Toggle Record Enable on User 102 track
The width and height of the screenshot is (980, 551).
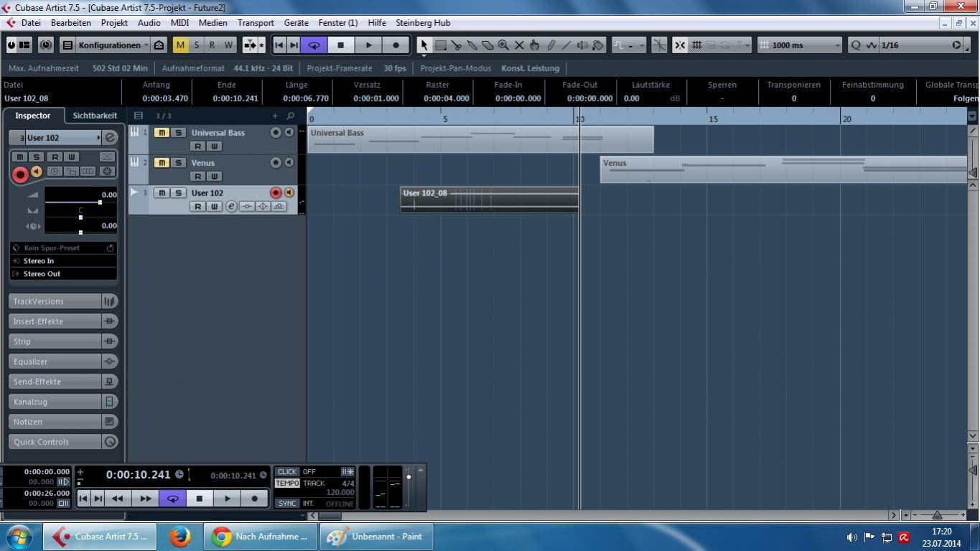point(275,193)
